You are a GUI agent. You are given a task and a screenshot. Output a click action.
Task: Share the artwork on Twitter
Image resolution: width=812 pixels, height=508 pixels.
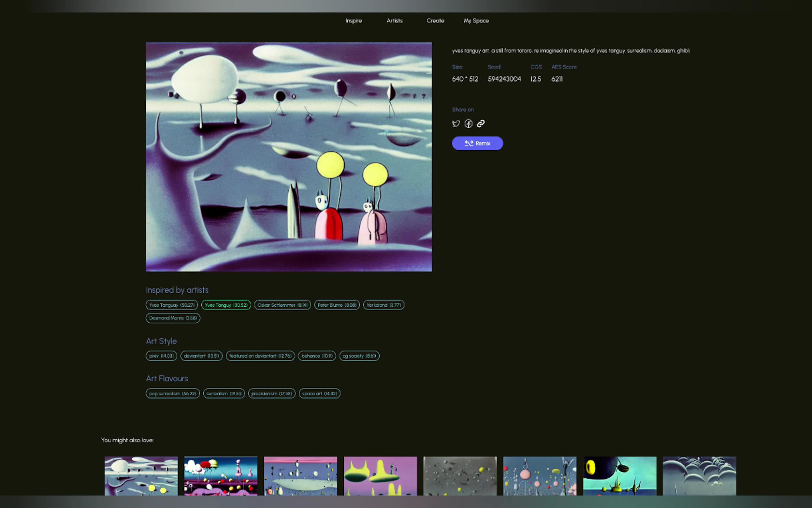tap(456, 123)
